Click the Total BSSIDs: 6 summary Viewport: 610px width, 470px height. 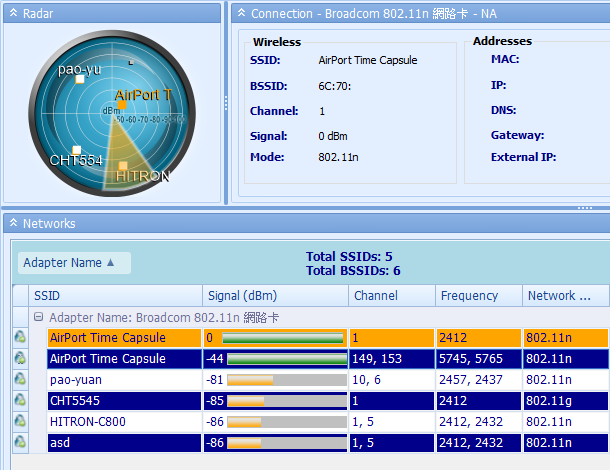pos(353,270)
